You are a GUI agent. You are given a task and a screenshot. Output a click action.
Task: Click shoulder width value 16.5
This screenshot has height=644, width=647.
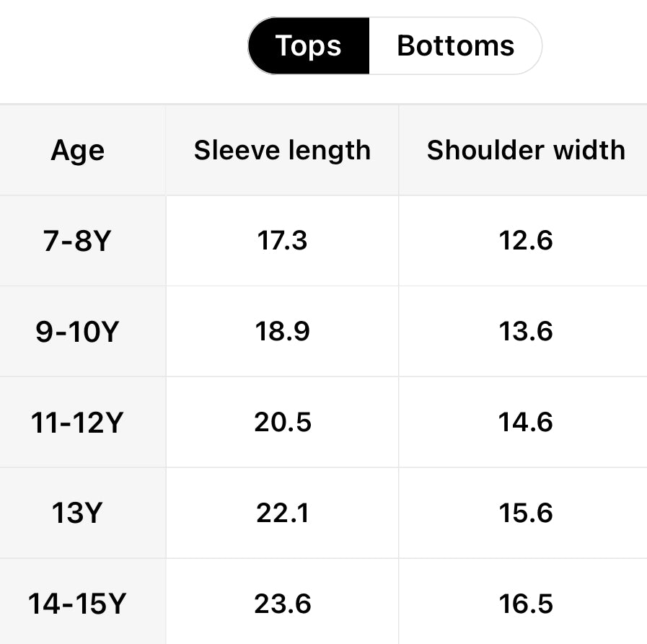[x=526, y=604]
